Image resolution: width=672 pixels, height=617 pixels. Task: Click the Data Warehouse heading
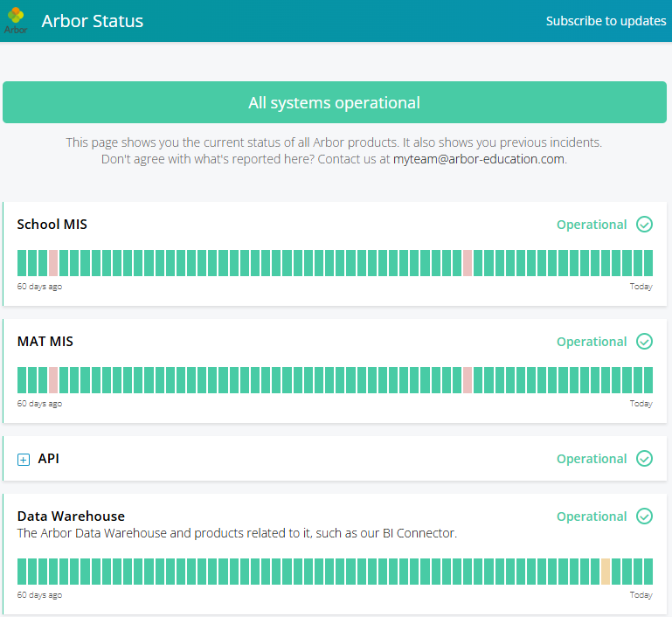tap(71, 516)
